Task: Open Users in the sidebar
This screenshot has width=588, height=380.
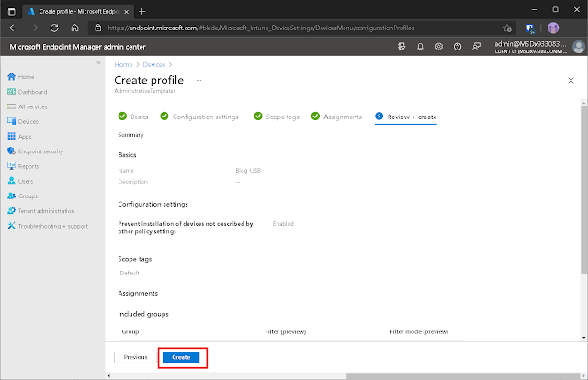Action: coord(20,181)
